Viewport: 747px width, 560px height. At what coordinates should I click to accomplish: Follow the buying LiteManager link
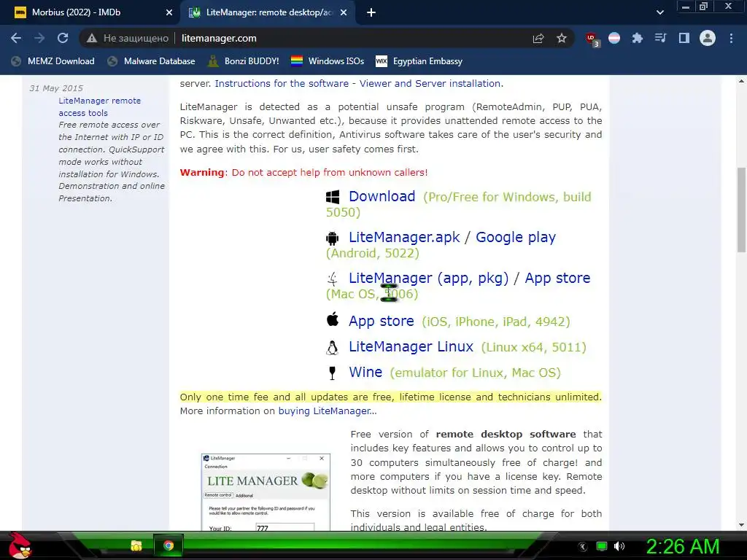point(328,411)
